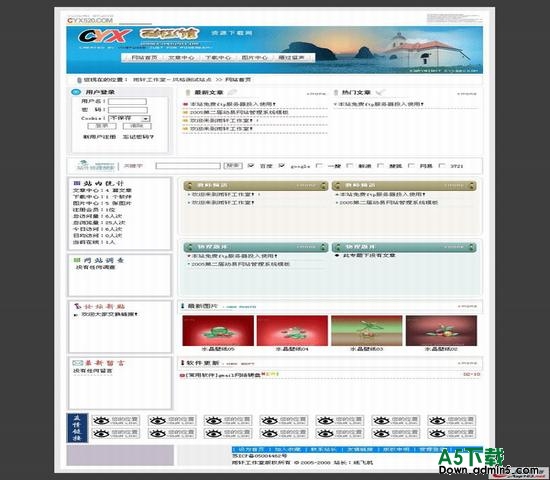Click the 网站调查 heading icon
This screenshot has height=480, width=550.
tap(77, 260)
